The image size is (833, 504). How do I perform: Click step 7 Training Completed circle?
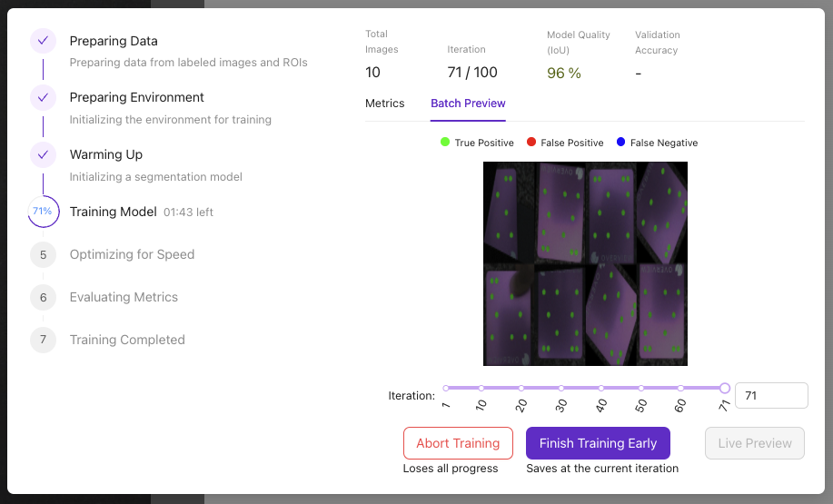click(x=43, y=340)
